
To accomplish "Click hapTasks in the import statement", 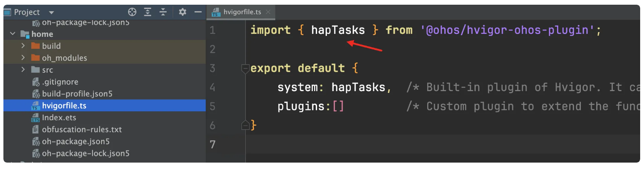I will [338, 30].
